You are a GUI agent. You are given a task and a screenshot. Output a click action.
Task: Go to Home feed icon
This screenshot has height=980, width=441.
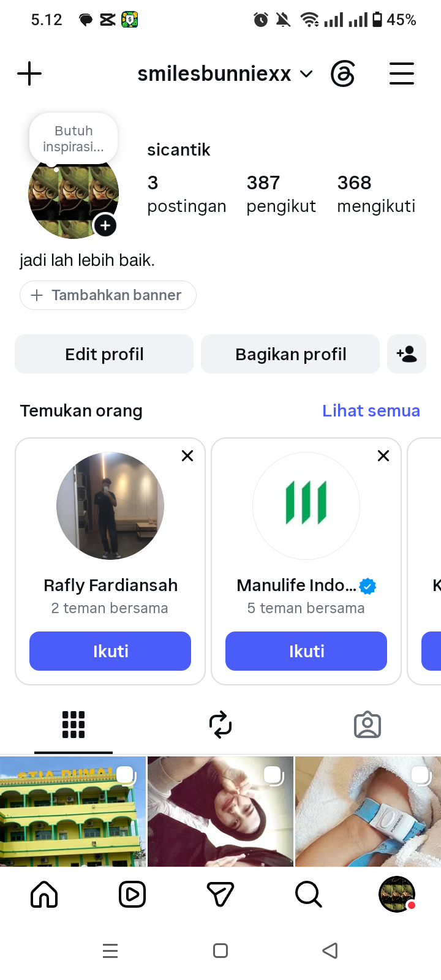[44, 895]
